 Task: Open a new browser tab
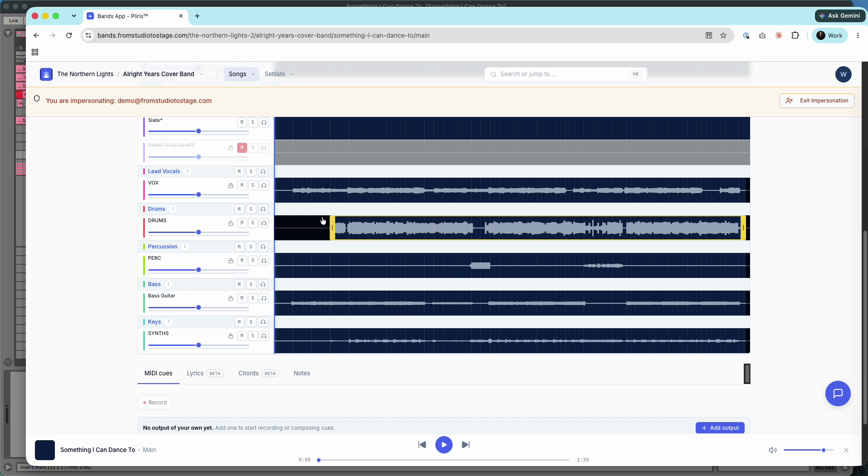pos(197,16)
